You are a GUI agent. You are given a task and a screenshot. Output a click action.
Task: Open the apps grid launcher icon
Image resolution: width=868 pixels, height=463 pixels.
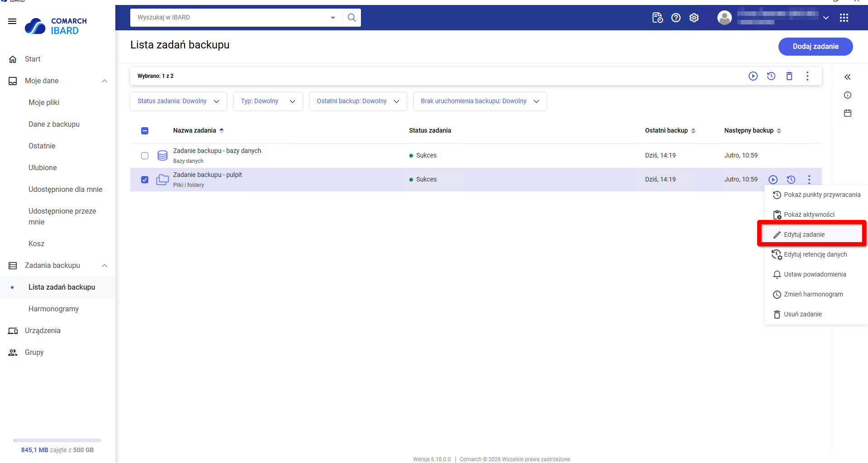click(x=844, y=18)
